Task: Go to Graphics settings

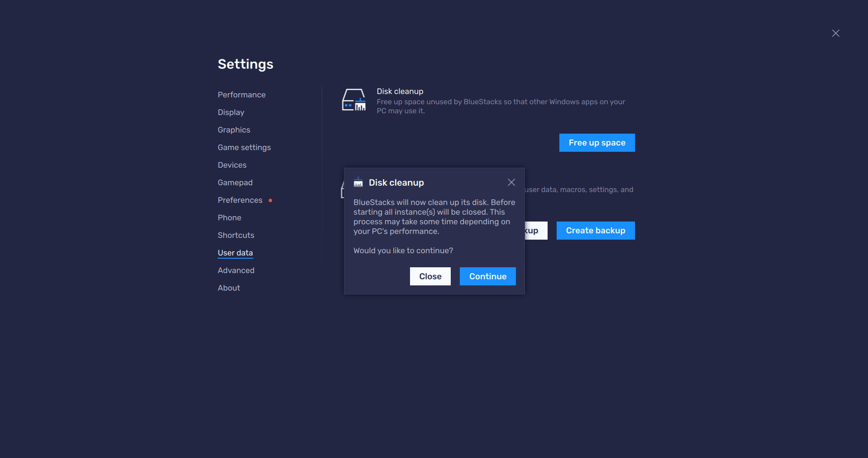Action: point(234,130)
